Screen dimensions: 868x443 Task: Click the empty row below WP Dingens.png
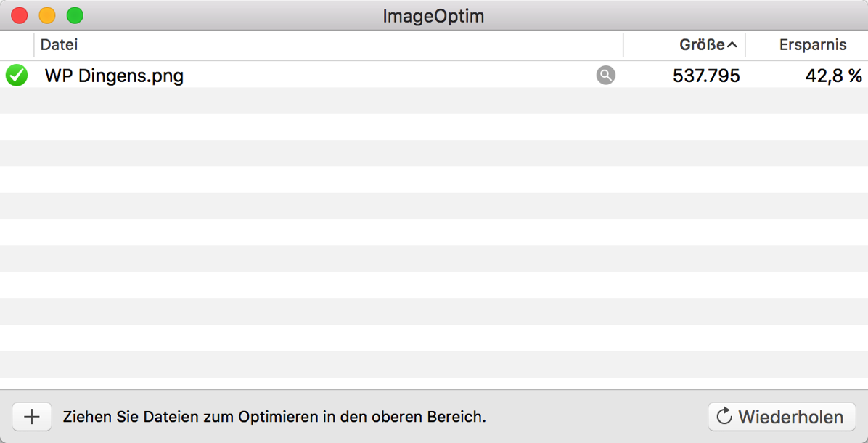coord(434,101)
